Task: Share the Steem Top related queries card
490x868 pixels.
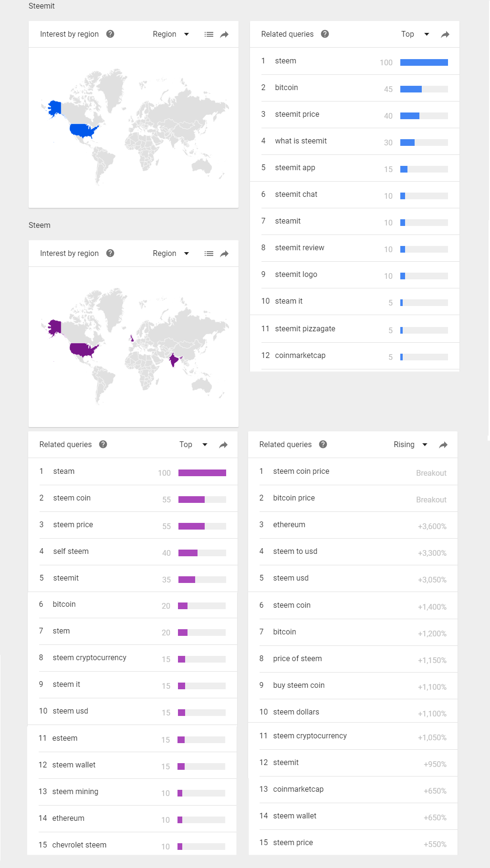Action: pyautogui.click(x=223, y=445)
